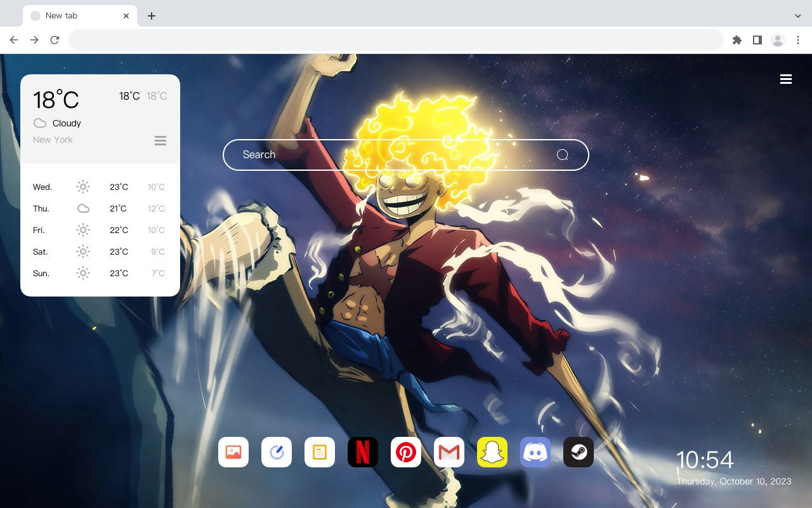Open the blue checkmark to-do shortcut
The width and height of the screenshot is (812, 508).
pos(277,452)
